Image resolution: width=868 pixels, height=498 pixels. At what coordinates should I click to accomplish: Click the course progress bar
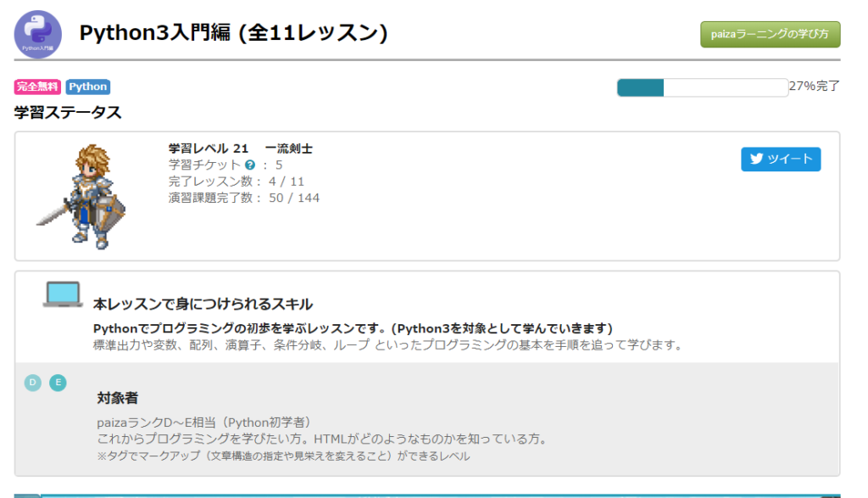click(703, 87)
